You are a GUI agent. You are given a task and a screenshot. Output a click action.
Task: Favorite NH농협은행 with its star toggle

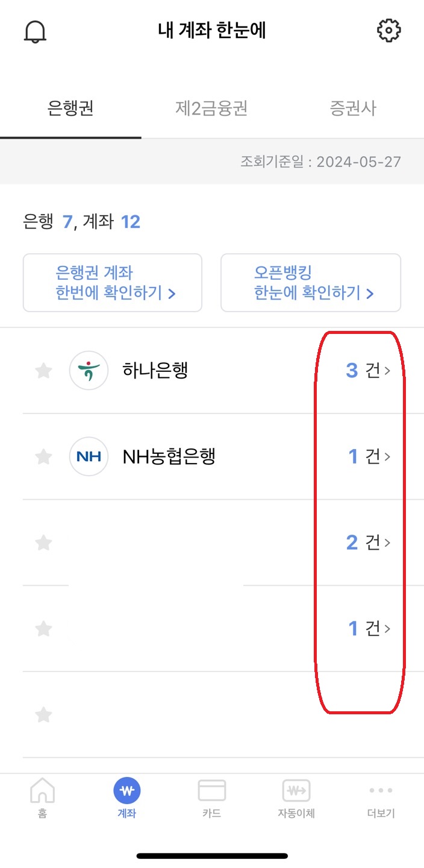click(43, 456)
